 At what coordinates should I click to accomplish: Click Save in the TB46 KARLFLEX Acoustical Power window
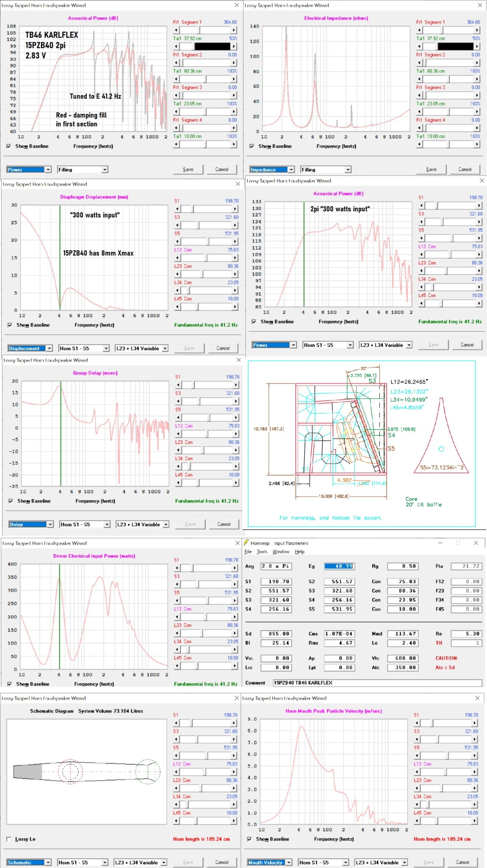pos(188,170)
